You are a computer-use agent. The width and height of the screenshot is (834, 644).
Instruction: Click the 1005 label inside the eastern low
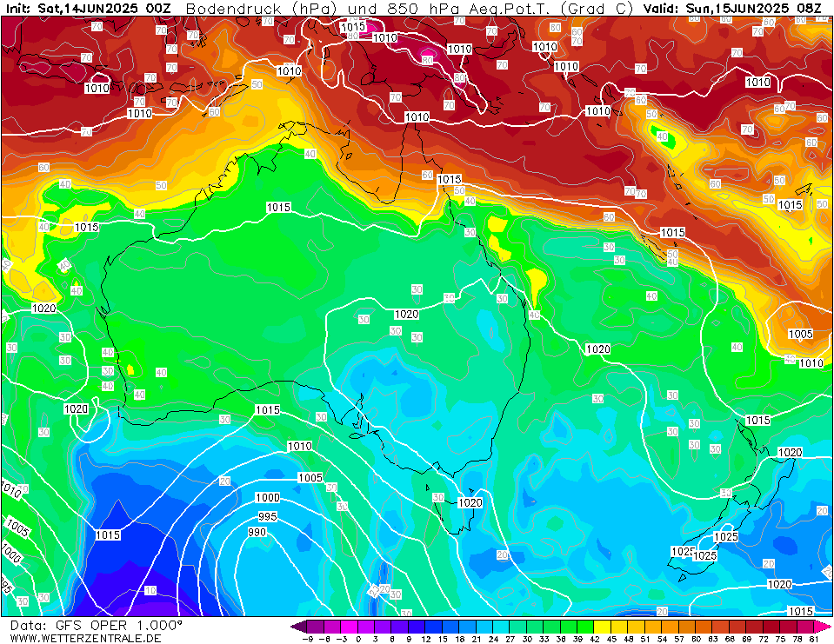click(x=800, y=334)
